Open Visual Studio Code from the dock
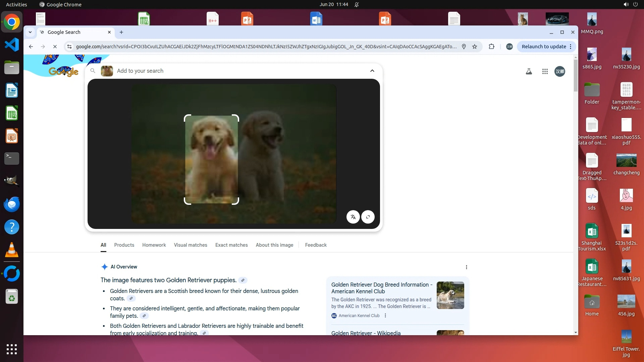 [12, 45]
